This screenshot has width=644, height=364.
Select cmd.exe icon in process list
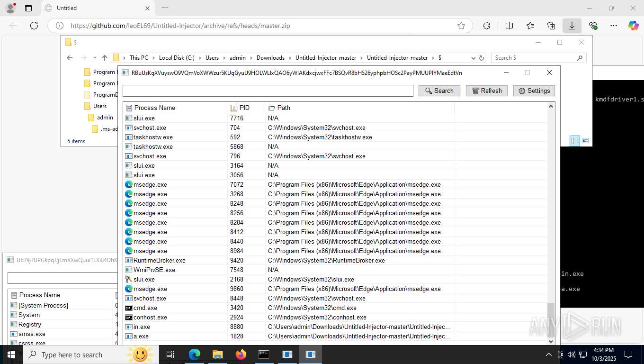point(128,308)
